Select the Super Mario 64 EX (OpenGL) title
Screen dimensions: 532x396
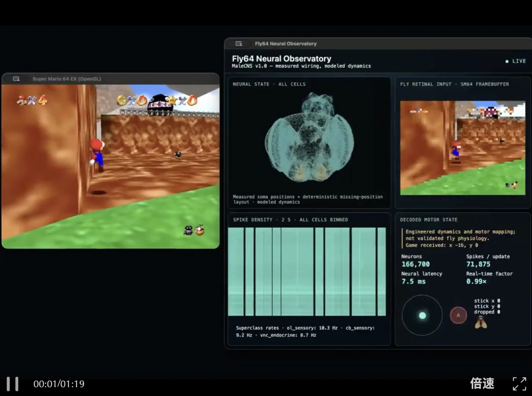coord(66,79)
